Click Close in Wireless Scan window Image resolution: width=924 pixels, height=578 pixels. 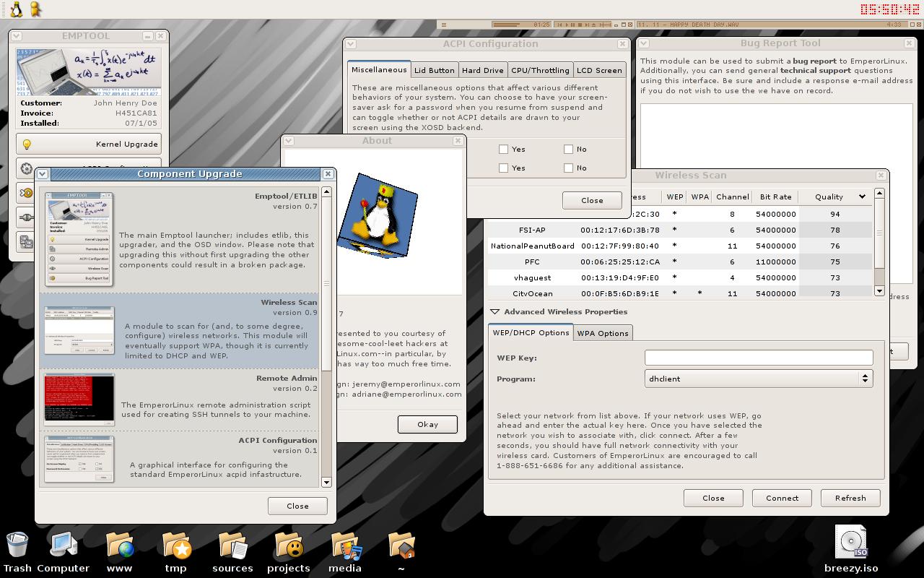(713, 498)
